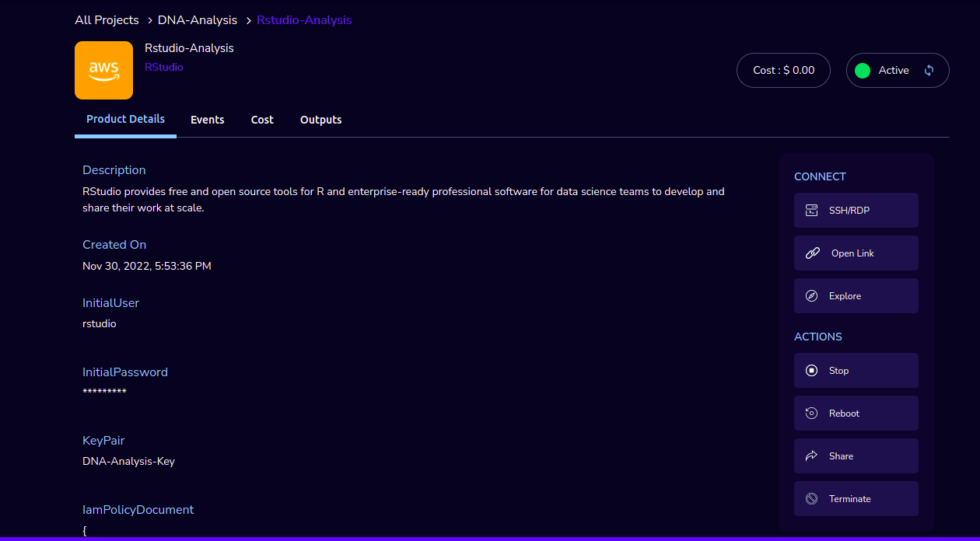Switch to the Product Details tab
The height and width of the screenshot is (541, 980).
[125, 120]
